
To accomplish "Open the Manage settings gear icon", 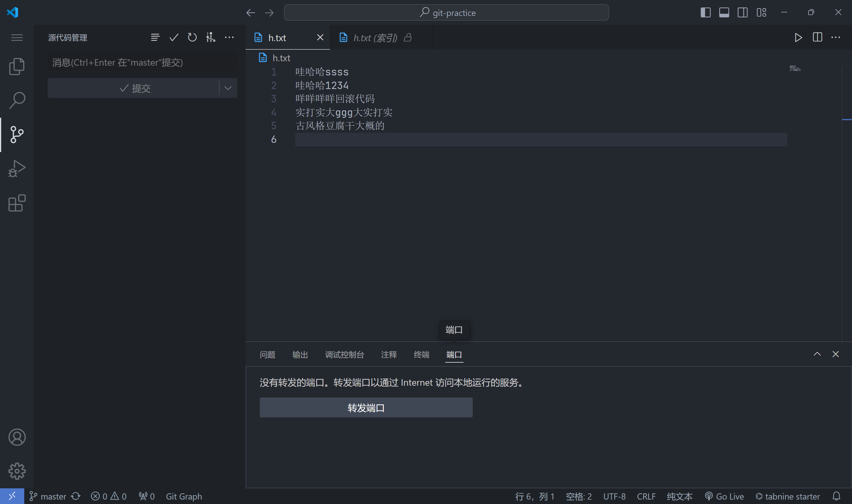I will point(17,471).
